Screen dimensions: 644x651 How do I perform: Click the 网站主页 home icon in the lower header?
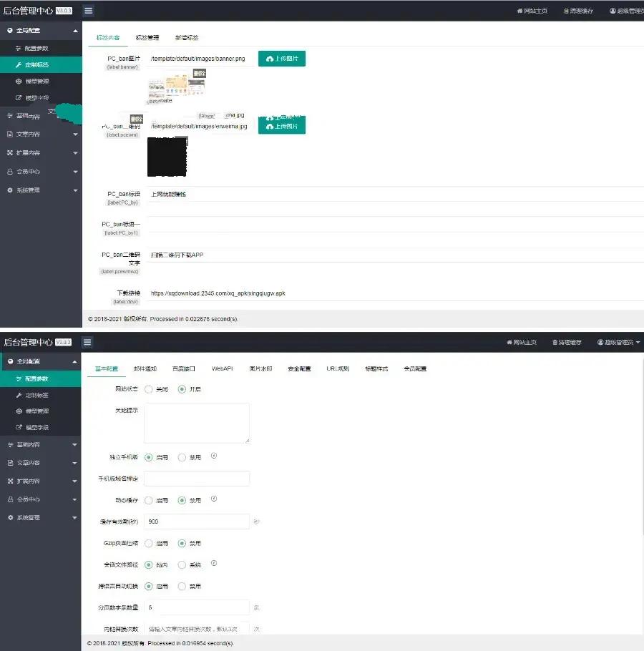[x=509, y=343]
